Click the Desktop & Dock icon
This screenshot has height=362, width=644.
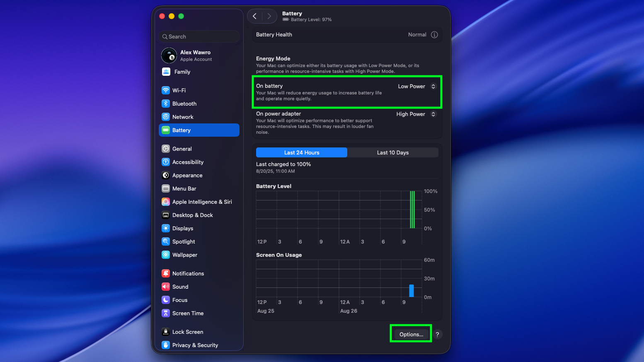point(166,215)
